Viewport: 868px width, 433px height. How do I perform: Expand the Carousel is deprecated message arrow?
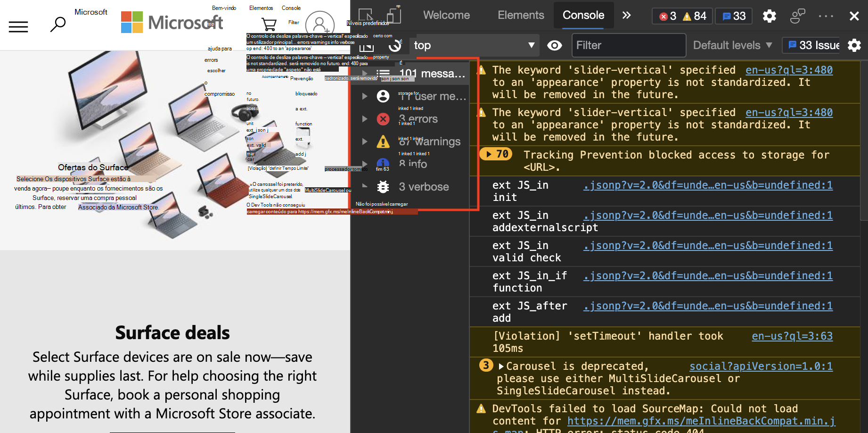pyautogui.click(x=501, y=366)
